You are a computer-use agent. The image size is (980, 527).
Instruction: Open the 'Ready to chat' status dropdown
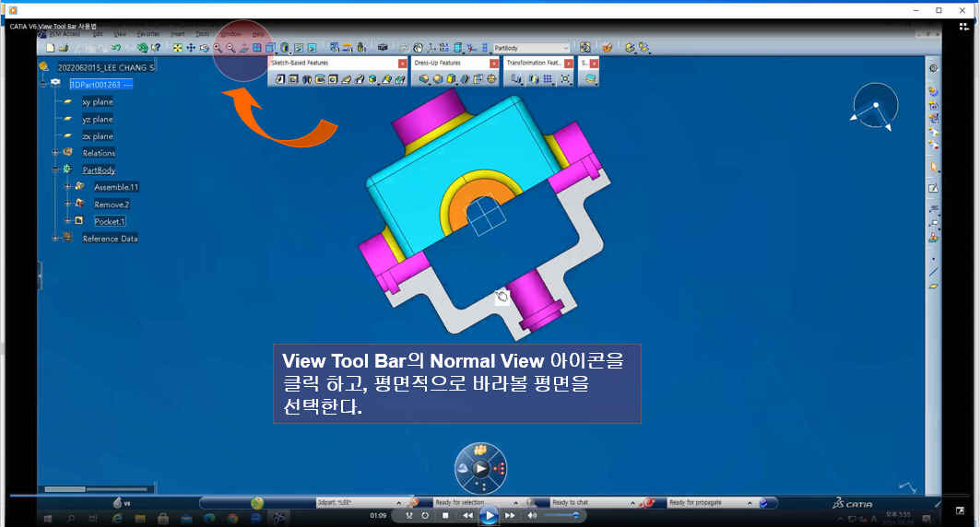point(632,503)
